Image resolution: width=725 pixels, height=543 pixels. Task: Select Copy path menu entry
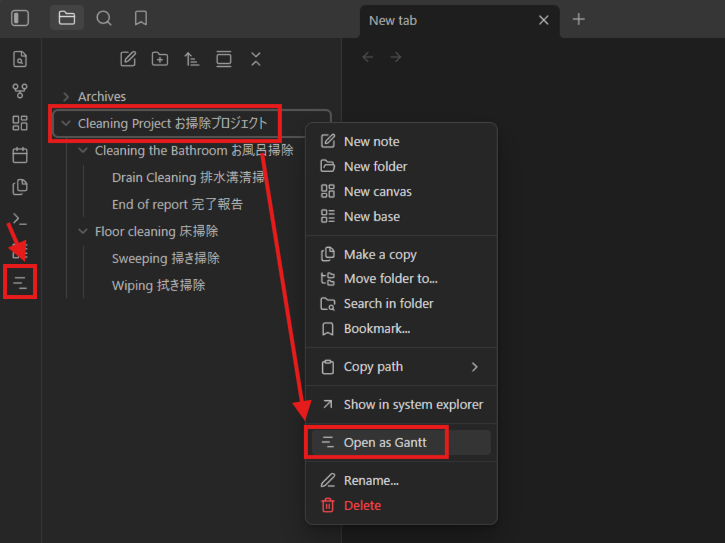(401, 367)
